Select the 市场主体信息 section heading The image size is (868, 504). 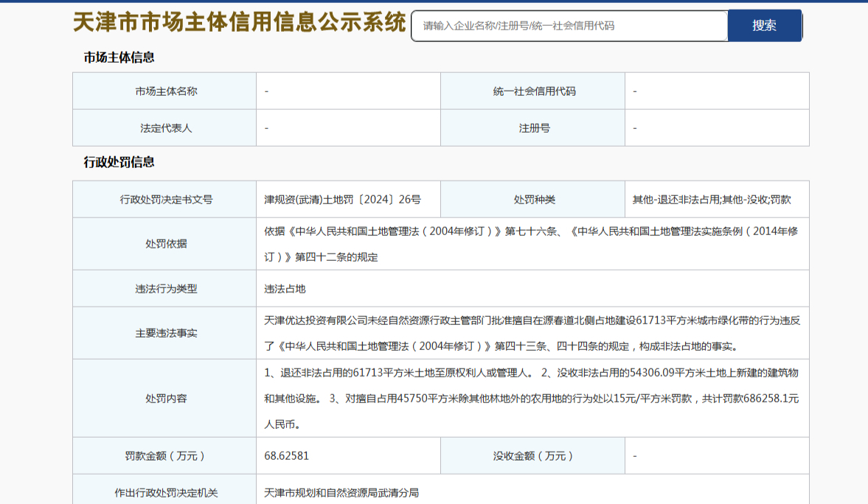pos(119,57)
